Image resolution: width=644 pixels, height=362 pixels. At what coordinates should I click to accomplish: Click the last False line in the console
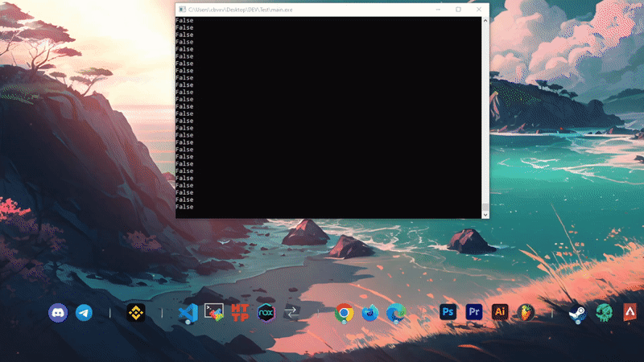pos(184,207)
